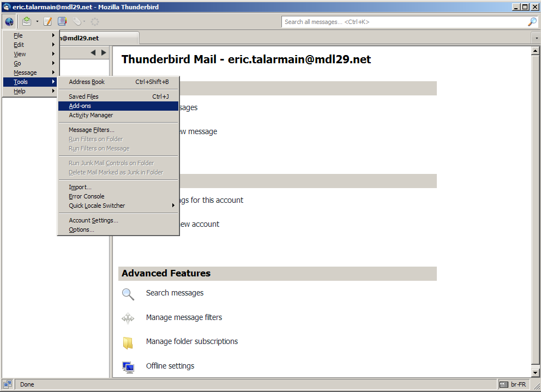Click the Manage folder subscriptions folder icon
This screenshot has width=541, height=392.
click(x=128, y=342)
